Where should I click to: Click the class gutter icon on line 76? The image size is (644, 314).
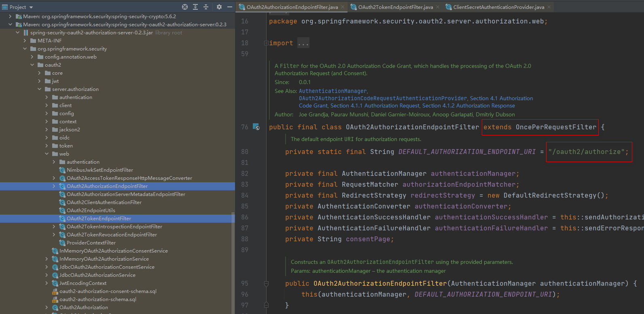coord(256,127)
